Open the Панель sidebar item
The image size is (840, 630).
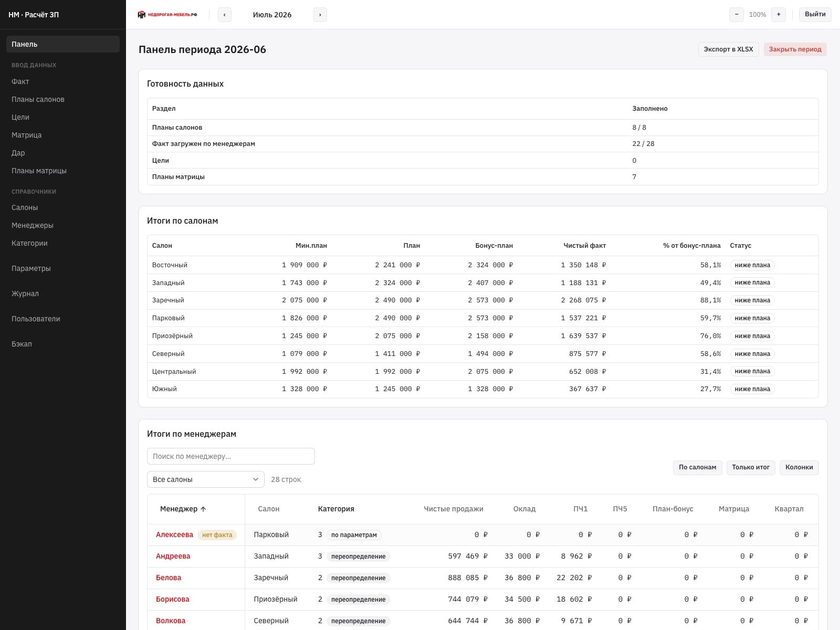point(63,44)
